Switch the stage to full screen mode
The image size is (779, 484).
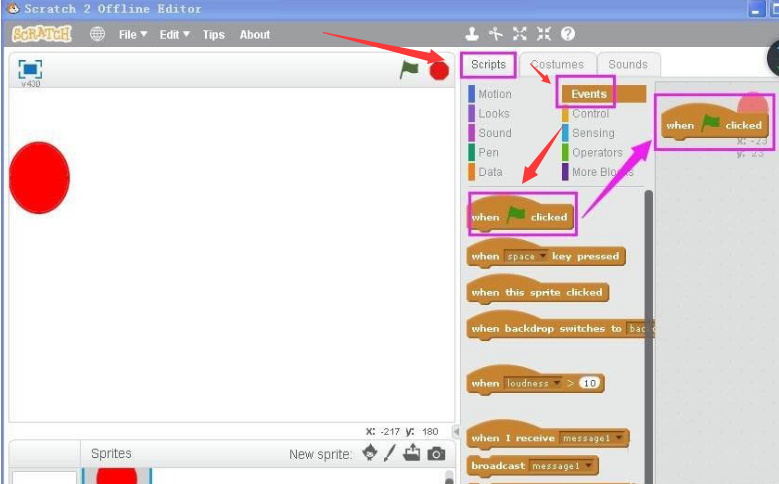pyautogui.click(x=30, y=69)
